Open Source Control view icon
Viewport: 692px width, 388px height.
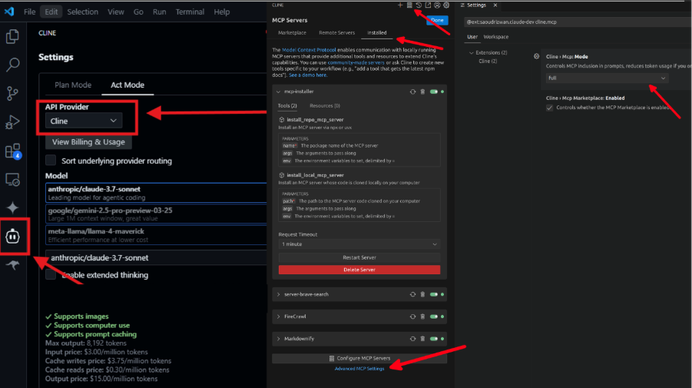pyautogui.click(x=12, y=93)
